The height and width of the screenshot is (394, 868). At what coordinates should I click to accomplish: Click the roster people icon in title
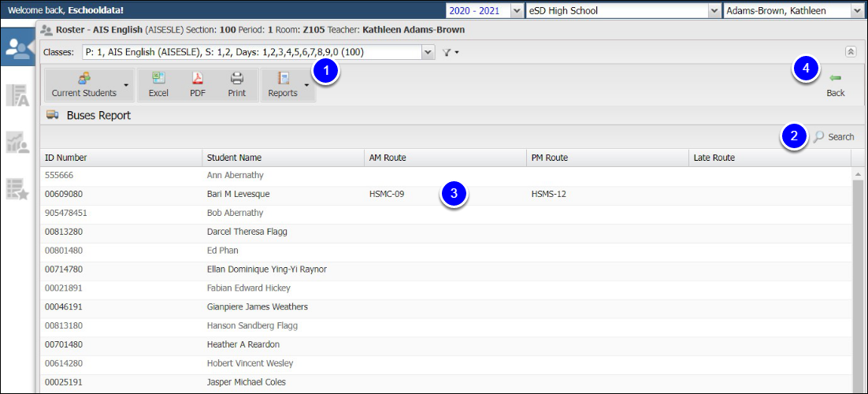tap(46, 30)
